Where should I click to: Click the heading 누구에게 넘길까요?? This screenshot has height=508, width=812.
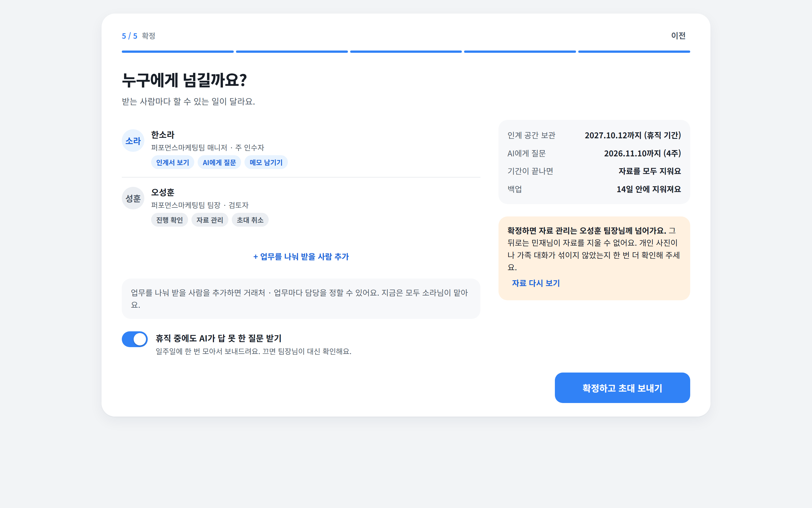click(x=184, y=80)
